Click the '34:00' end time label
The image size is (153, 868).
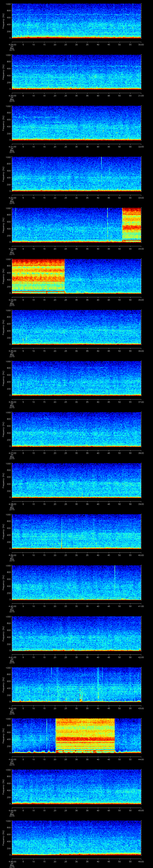(x=141, y=249)
